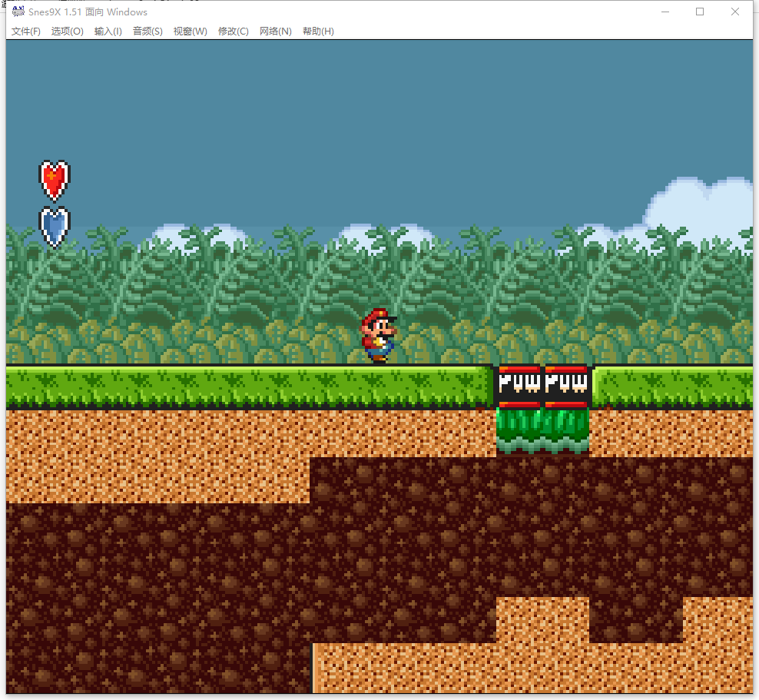Click the Mario character sprite
The height and width of the screenshot is (700, 759).
coord(379,336)
